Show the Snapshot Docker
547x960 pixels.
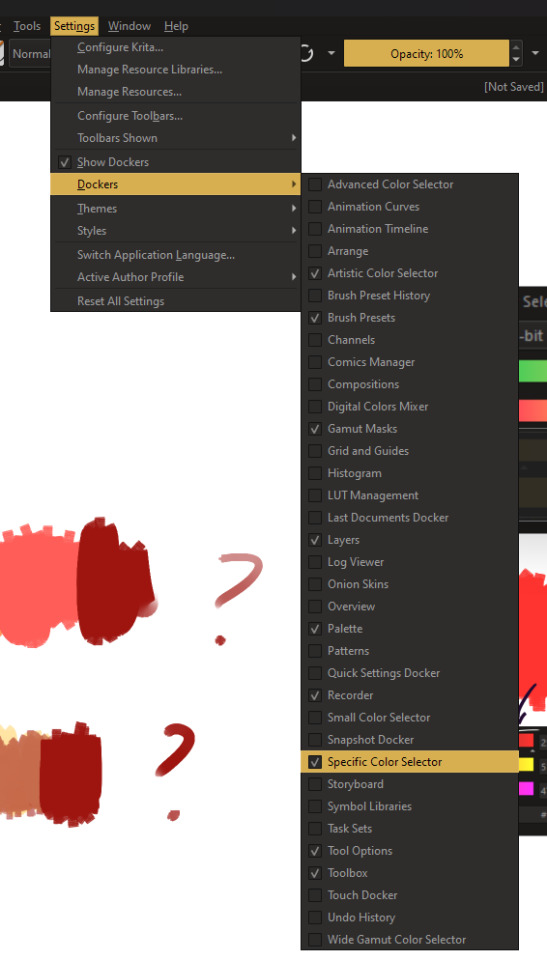tap(409, 740)
